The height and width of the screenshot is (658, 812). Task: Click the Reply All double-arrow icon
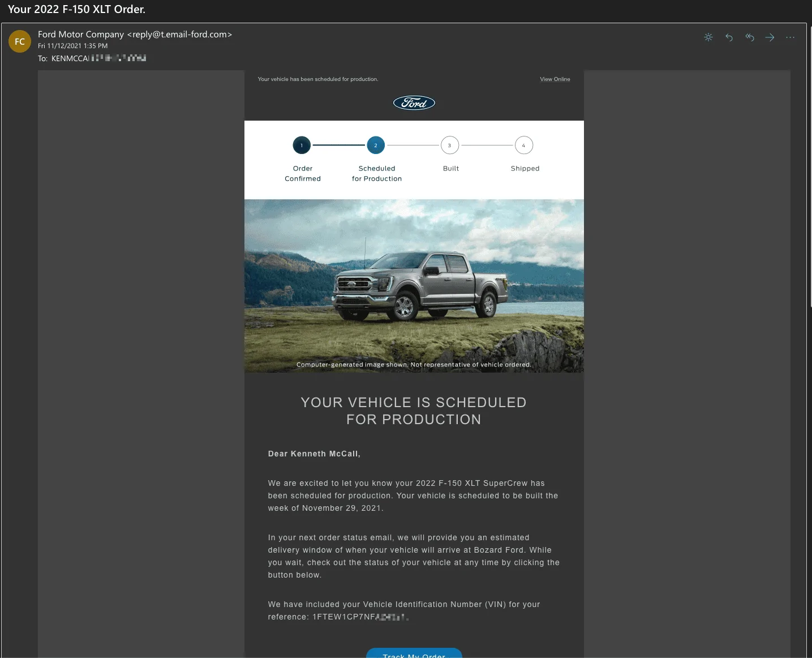750,37
